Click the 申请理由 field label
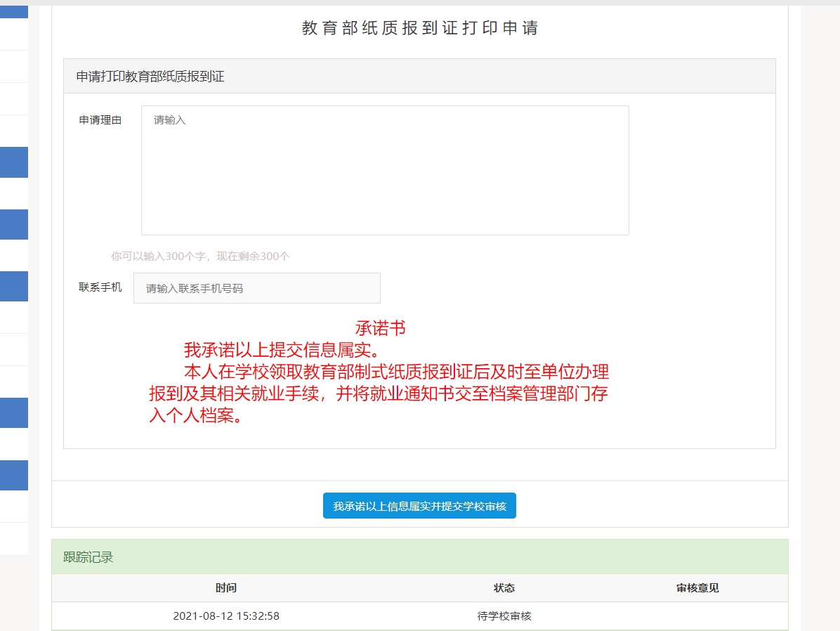 [100, 120]
